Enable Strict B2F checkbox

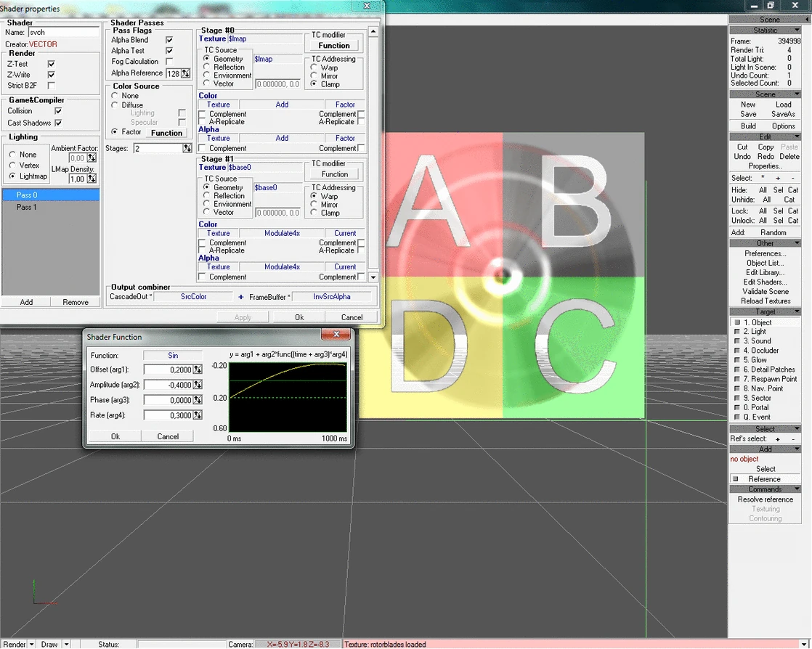[x=52, y=86]
